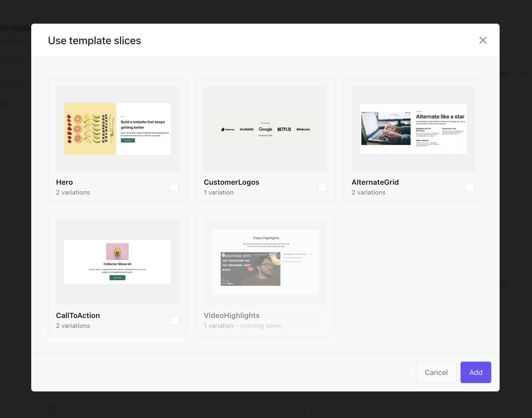Check the CustomerLogos slice checkbox
532x418 pixels.
[322, 187]
